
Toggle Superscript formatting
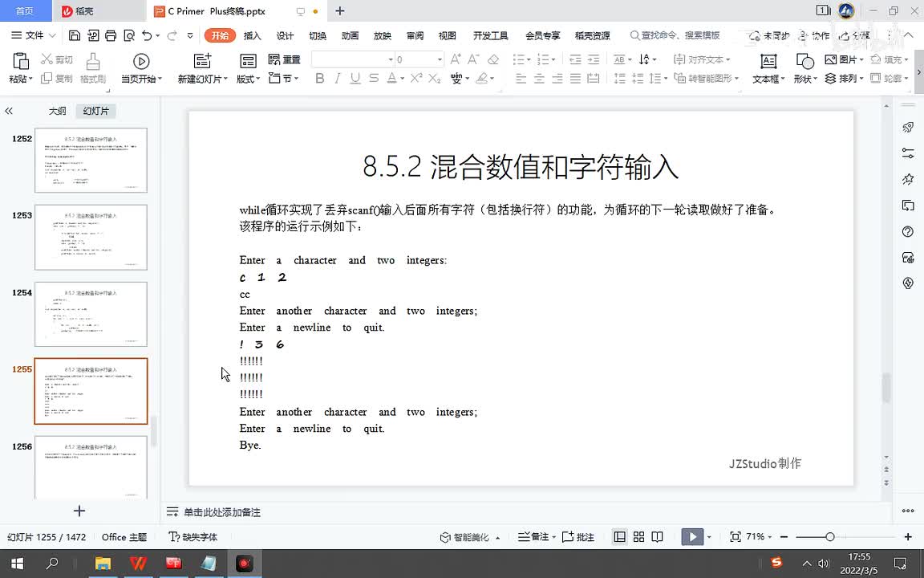coord(416,78)
